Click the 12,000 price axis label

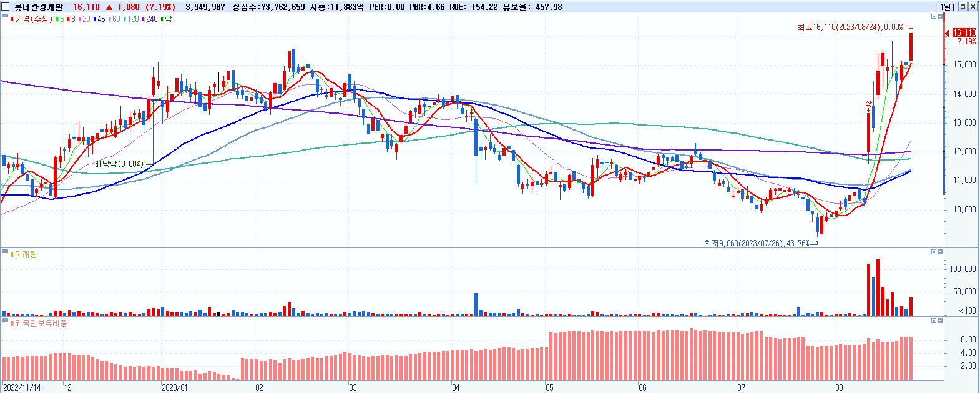[x=964, y=151]
